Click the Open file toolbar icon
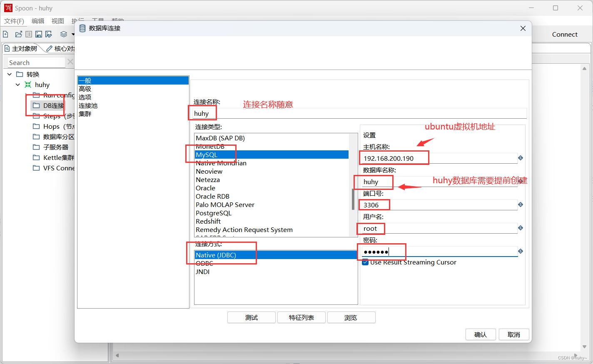The height and width of the screenshot is (364, 593). [x=18, y=34]
